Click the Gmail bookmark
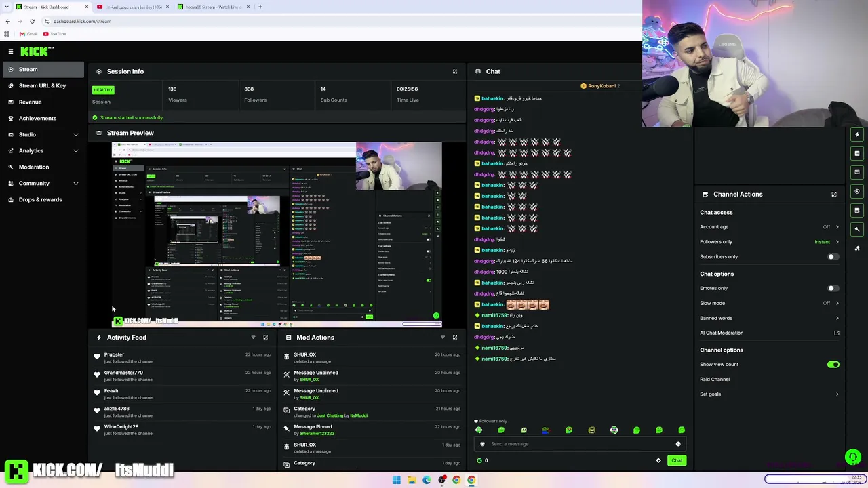The width and height of the screenshot is (868, 488). point(29,34)
